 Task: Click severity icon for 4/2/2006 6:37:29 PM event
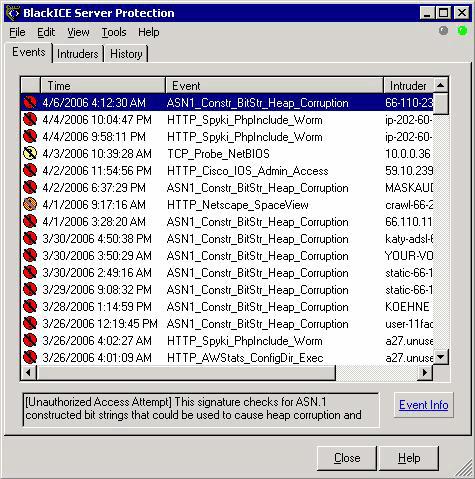(x=30, y=187)
